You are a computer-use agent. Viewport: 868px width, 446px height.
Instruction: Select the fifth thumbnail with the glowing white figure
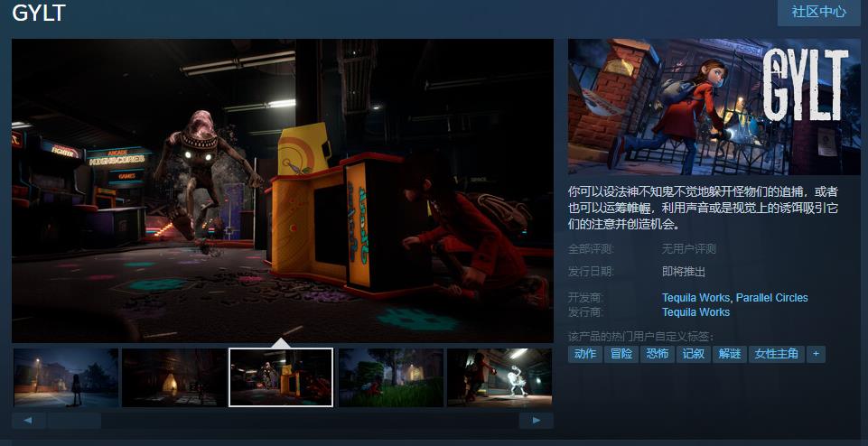(499, 377)
